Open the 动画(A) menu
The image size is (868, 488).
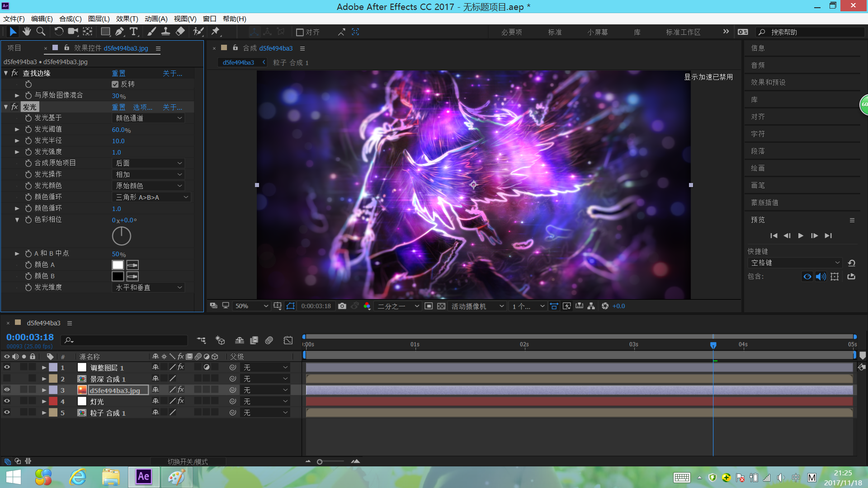(x=156, y=19)
